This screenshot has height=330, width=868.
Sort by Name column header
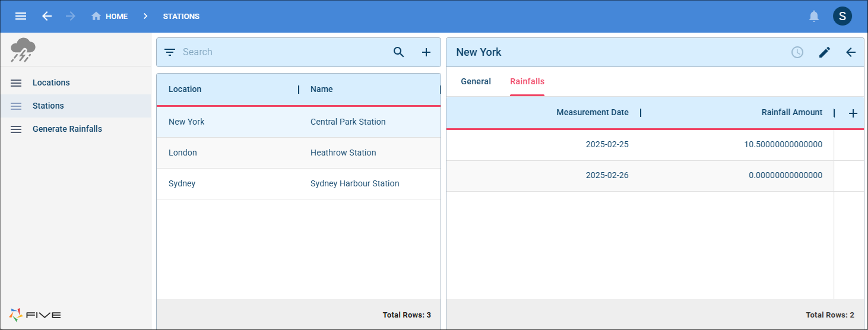pyautogui.click(x=322, y=89)
